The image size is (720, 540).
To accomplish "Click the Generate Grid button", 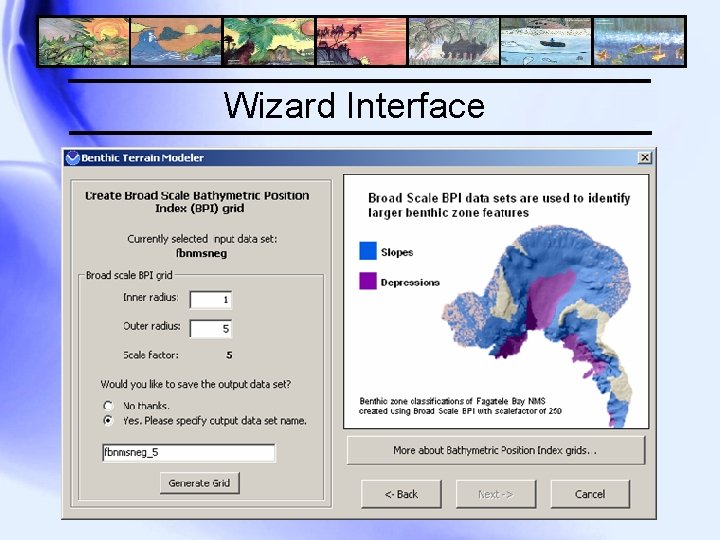I will 200,483.
